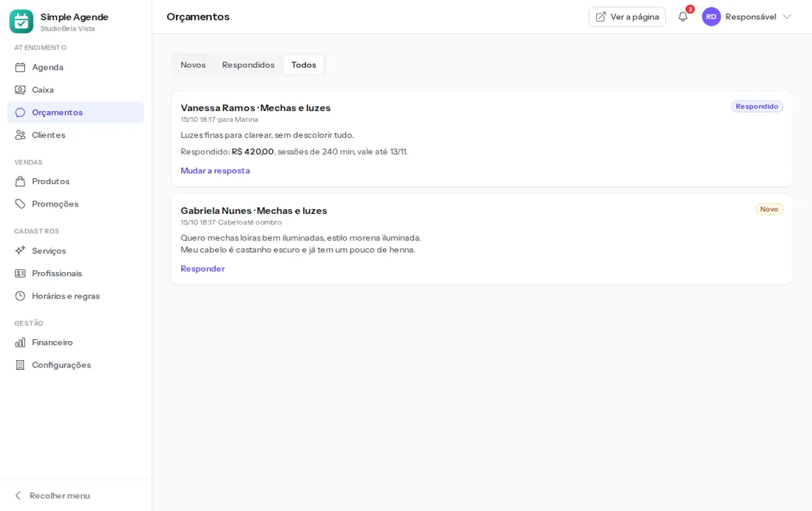The height and width of the screenshot is (511, 812).
Task: Click the Produtos shopping bag icon
Action: click(20, 181)
